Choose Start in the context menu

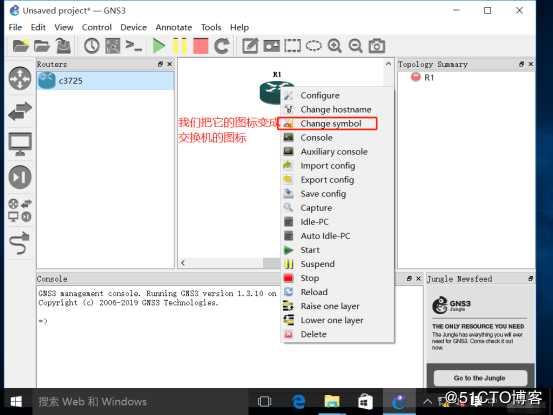(x=338, y=250)
